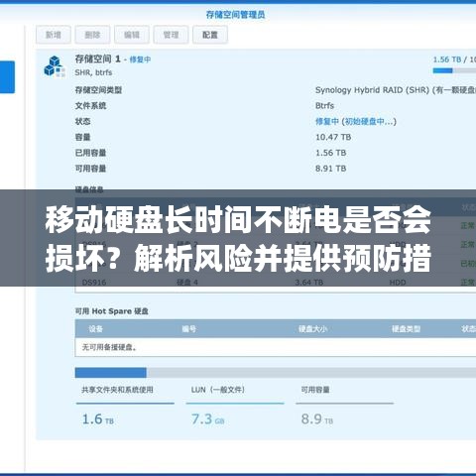Click the 硬盘大小 column header in Hot Spare table
This screenshot has height=476, width=476.
[313, 329]
